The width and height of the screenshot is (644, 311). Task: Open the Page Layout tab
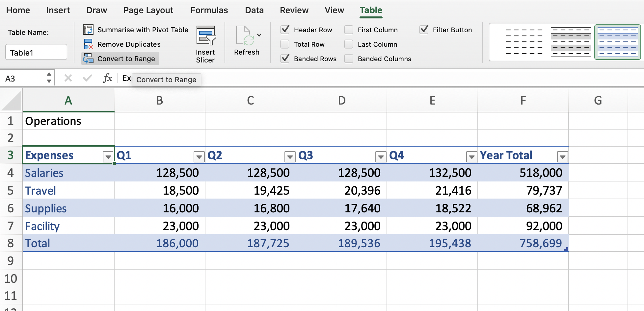pyautogui.click(x=148, y=10)
